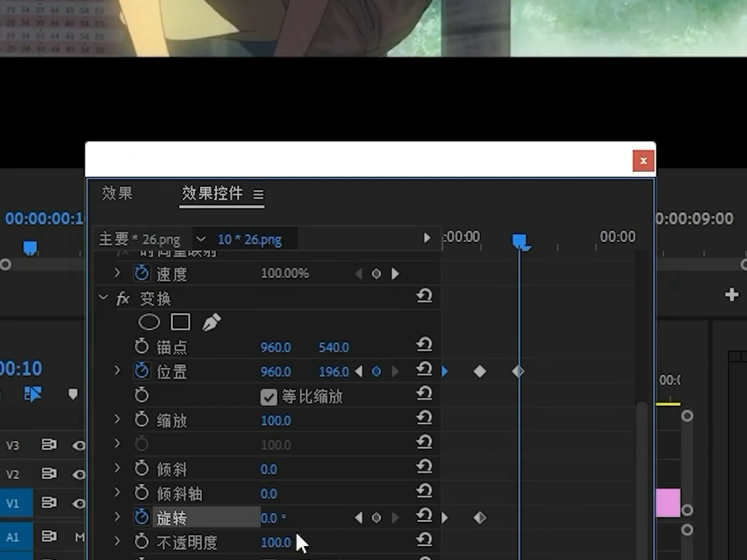Click the 旋转 stopwatch icon
The height and width of the screenshot is (560, 747).
pyautogui.click(x=141, y=517)
